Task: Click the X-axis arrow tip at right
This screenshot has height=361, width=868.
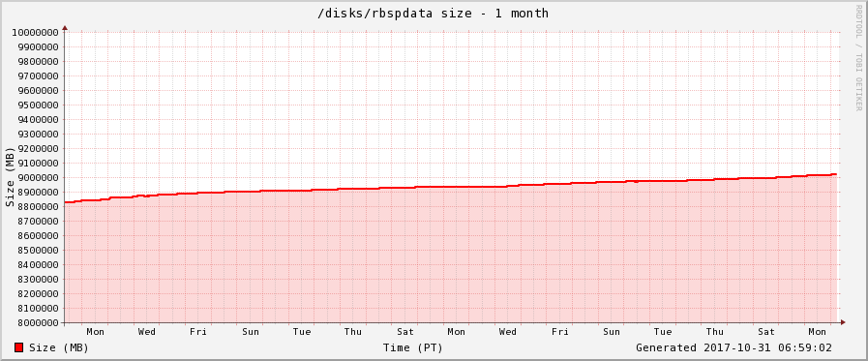Action: [843, 322]
